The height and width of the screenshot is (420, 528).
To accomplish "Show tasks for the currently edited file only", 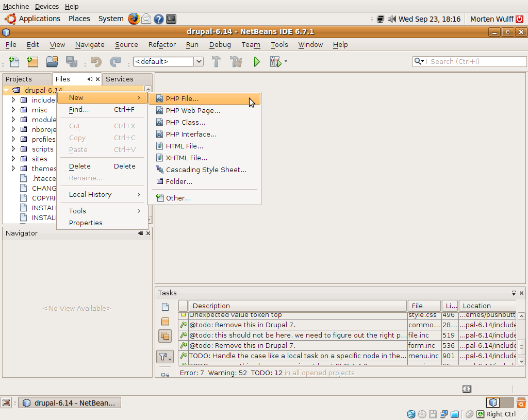I will (165, 307).
